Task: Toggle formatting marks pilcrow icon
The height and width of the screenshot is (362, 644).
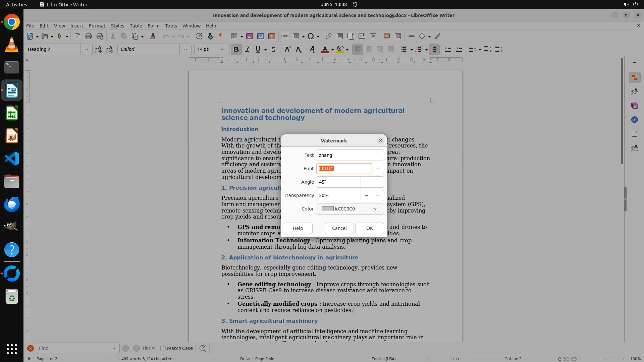Action: [221, 36]
